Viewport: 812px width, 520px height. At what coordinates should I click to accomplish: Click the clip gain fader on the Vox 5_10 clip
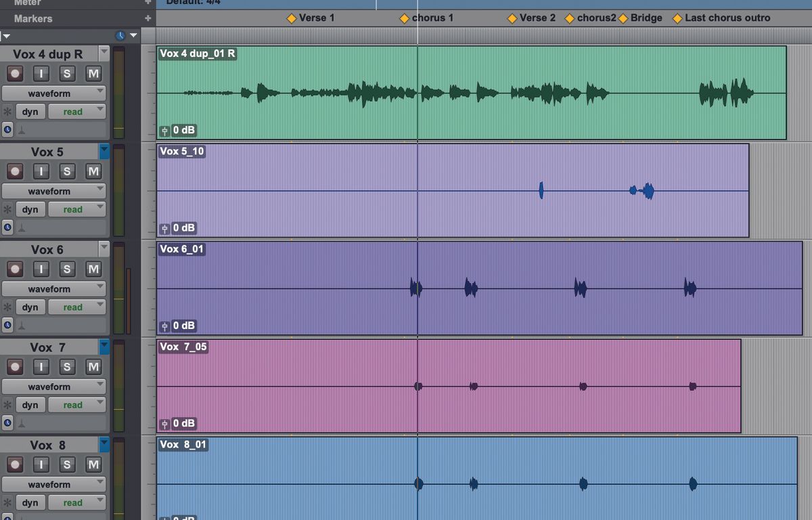pos(164,228)
